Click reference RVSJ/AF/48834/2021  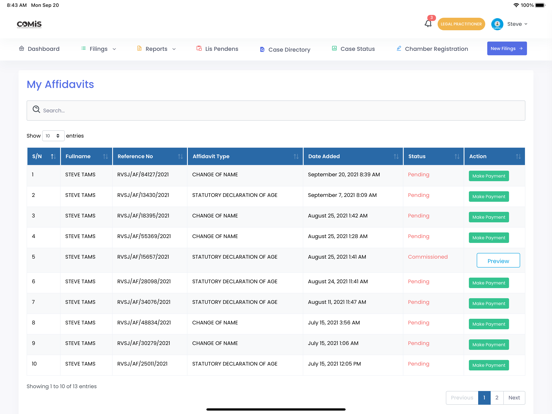(x=144, y=322)
